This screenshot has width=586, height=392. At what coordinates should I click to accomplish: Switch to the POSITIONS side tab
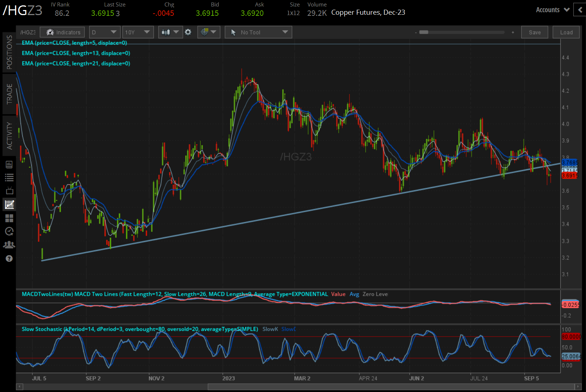coord(9,52)
